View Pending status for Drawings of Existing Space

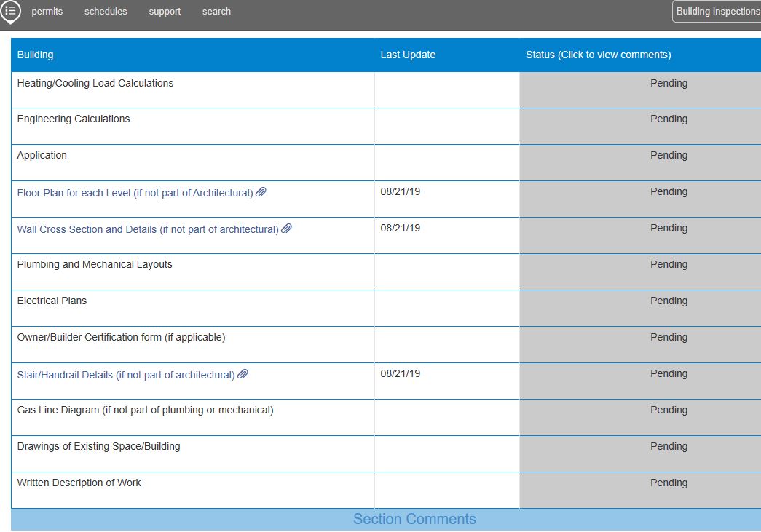pos(669,446)
